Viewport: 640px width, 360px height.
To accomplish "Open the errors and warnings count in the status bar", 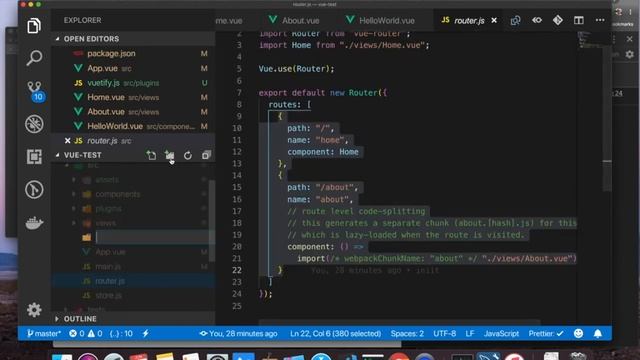I will [86, 333].
